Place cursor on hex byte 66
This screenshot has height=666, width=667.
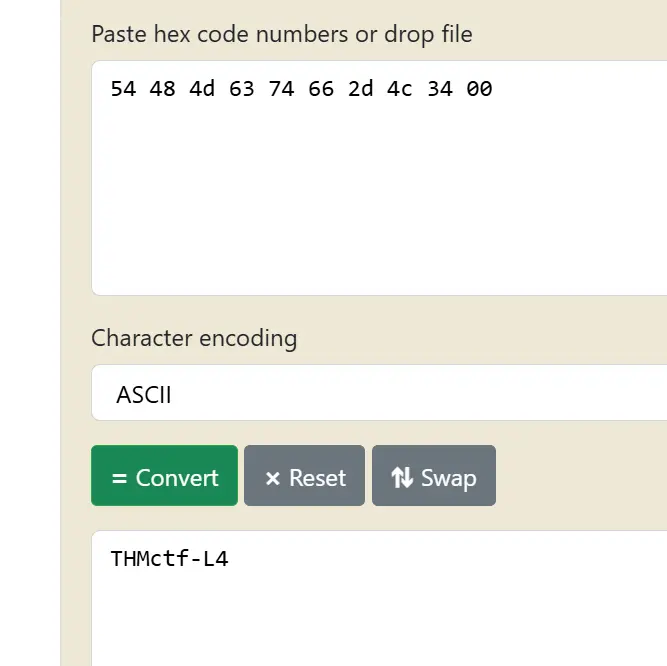pos(321,89)
